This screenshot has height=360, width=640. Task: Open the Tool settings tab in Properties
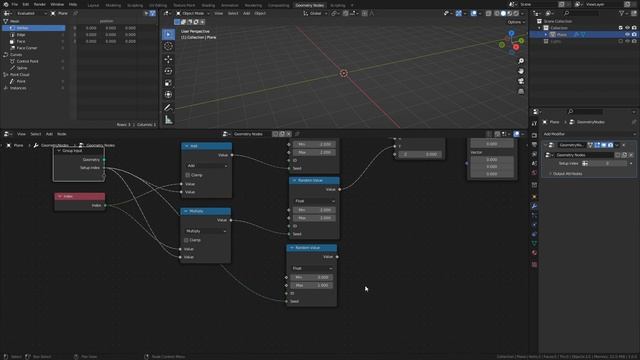pyautogui.click(x=534, y=123)
